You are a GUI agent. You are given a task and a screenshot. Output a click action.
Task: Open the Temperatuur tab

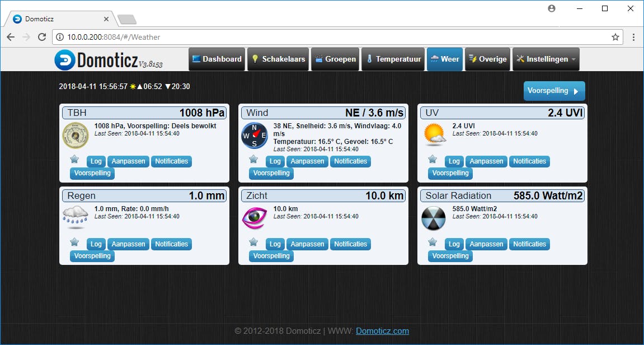click(393, 59)
